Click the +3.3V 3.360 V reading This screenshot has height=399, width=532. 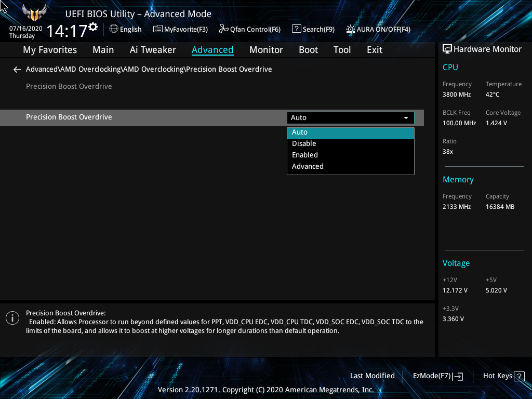click(x=453, y=319)
